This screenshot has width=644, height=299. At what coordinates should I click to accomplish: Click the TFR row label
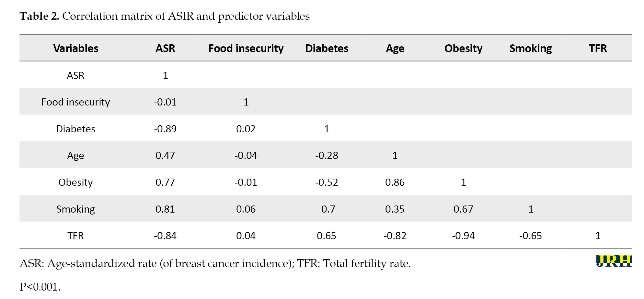pyautogui.click(x=75, y=236)
